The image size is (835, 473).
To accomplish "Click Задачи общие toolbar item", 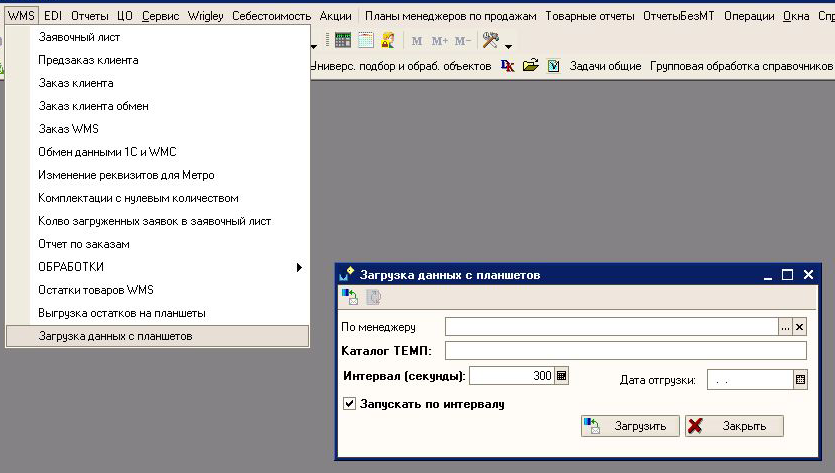I will pyautogui.click(x=605, y=66).
